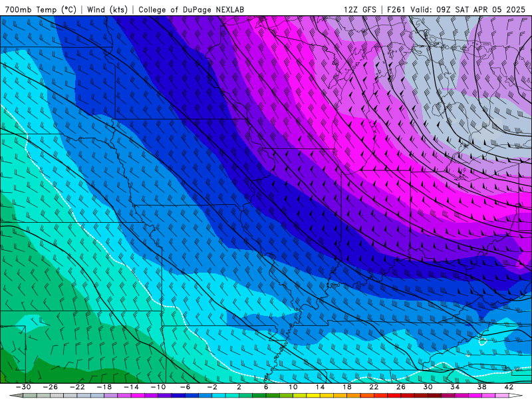Click the -10 color scale label

click(158, 387)
